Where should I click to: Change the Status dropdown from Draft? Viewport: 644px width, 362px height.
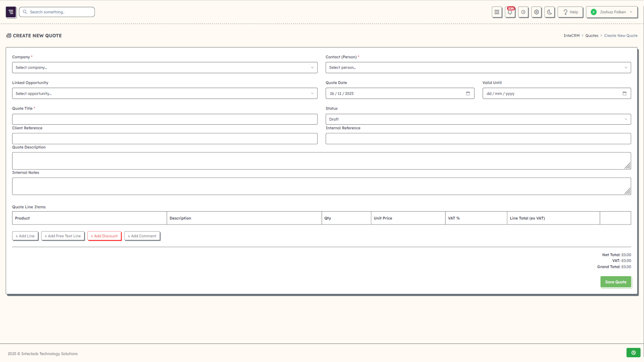(x=478, y=119)
